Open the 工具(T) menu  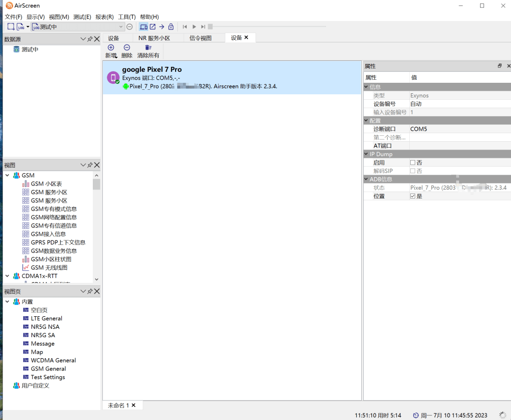[127, 17]
